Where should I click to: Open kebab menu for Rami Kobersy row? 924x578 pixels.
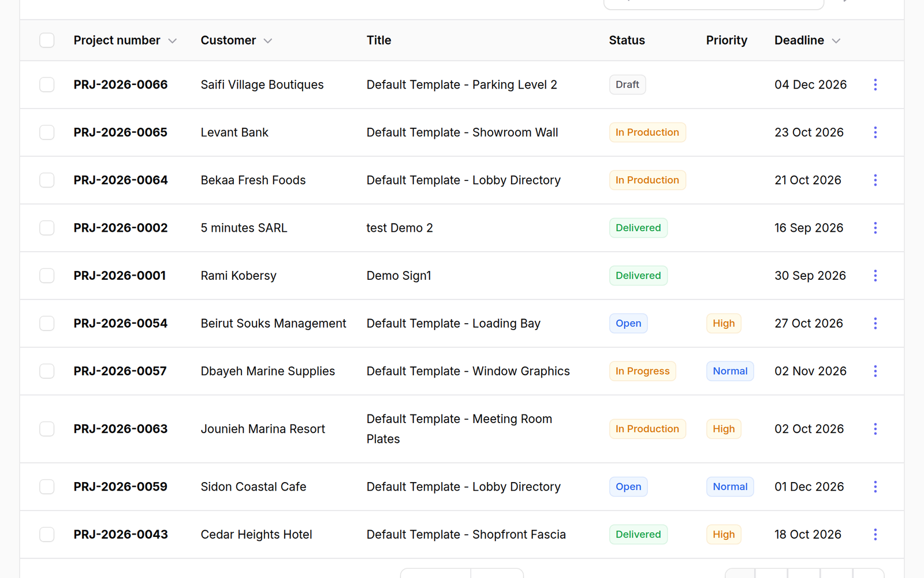875,276
